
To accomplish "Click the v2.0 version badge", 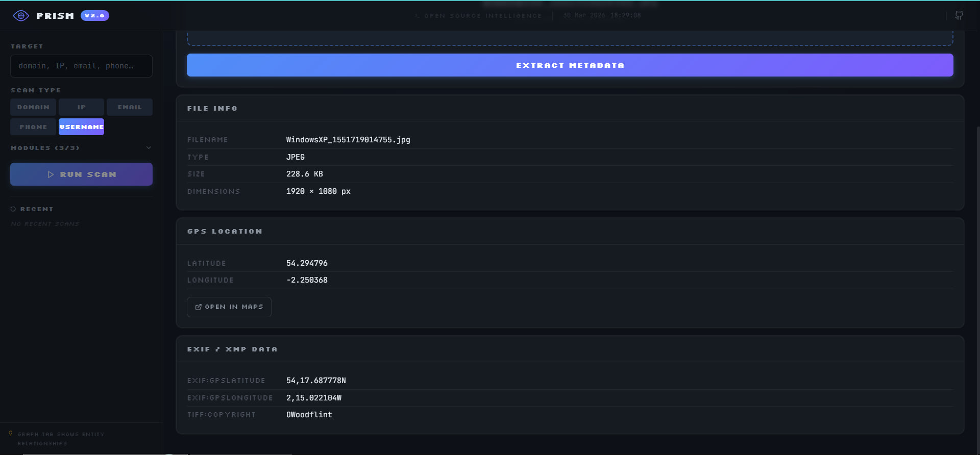I will [94, 16].
